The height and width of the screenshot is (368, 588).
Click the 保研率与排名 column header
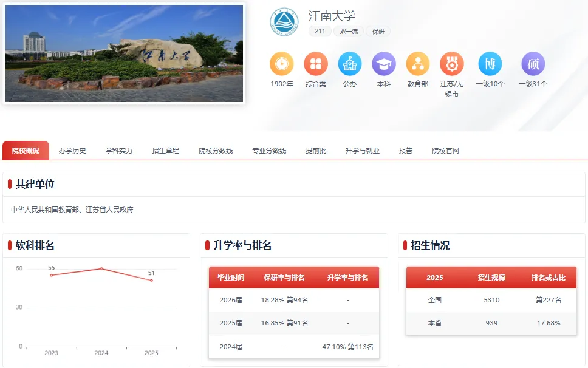(284, 278)
